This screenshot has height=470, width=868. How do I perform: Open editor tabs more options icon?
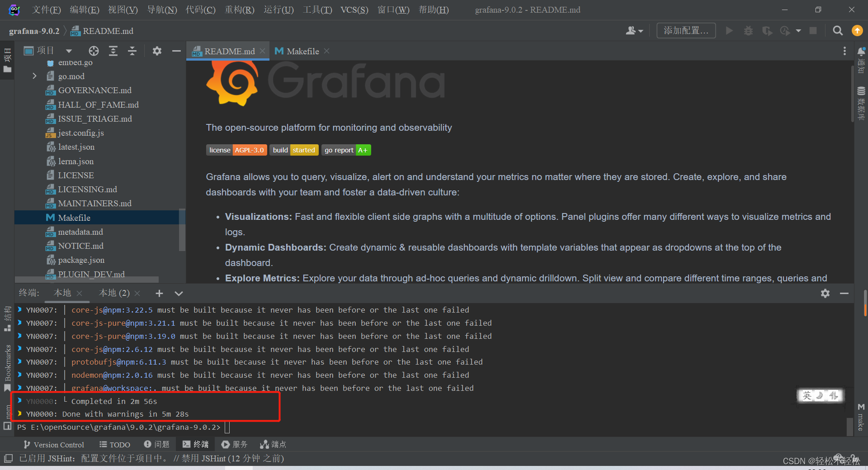pos(844,51)
